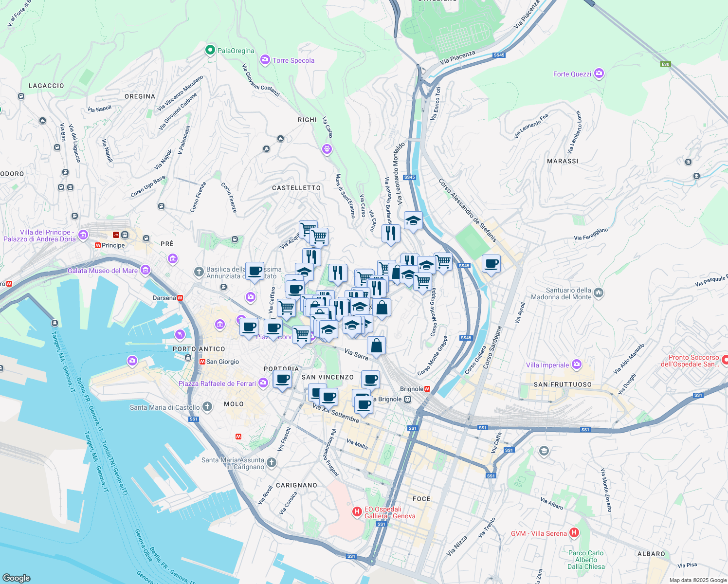This screenshot has width=728, height=584.
Task: Select the MOLO district label
Action: 234,404
